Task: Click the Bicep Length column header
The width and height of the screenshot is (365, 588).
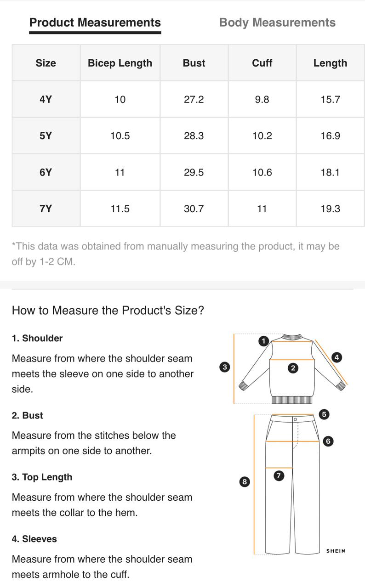Action: [x=120, y=63]
